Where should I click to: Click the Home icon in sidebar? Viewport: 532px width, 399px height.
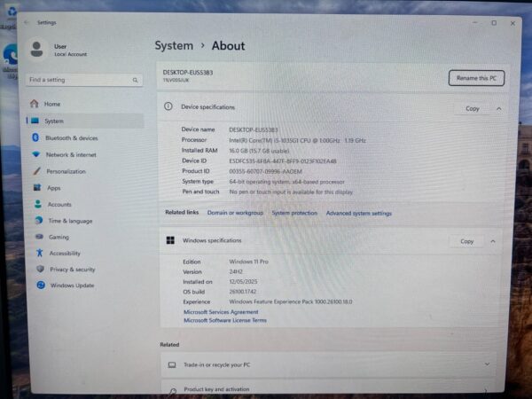click(35, 104)
